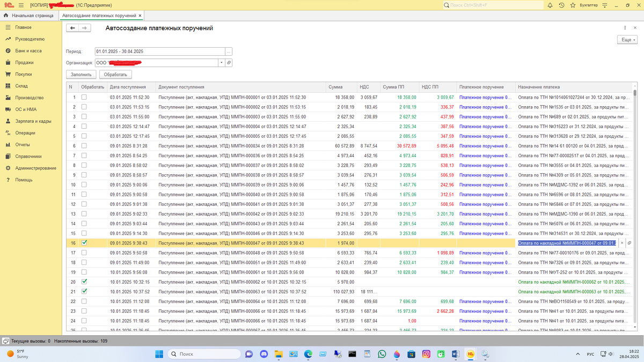This screenshot has height=362, width=644.
Task: Check the Обработать box in row 1
Action: tap(84, 98)
